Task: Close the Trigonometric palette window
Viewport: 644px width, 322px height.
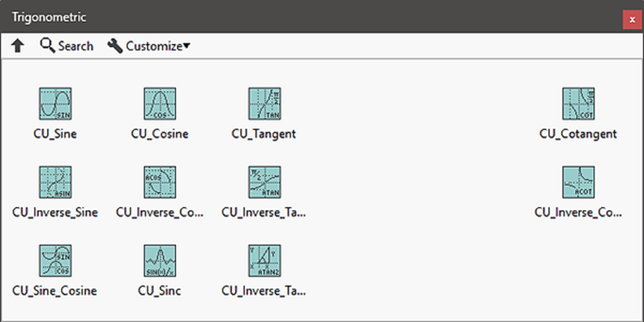Action: [632, 19]
